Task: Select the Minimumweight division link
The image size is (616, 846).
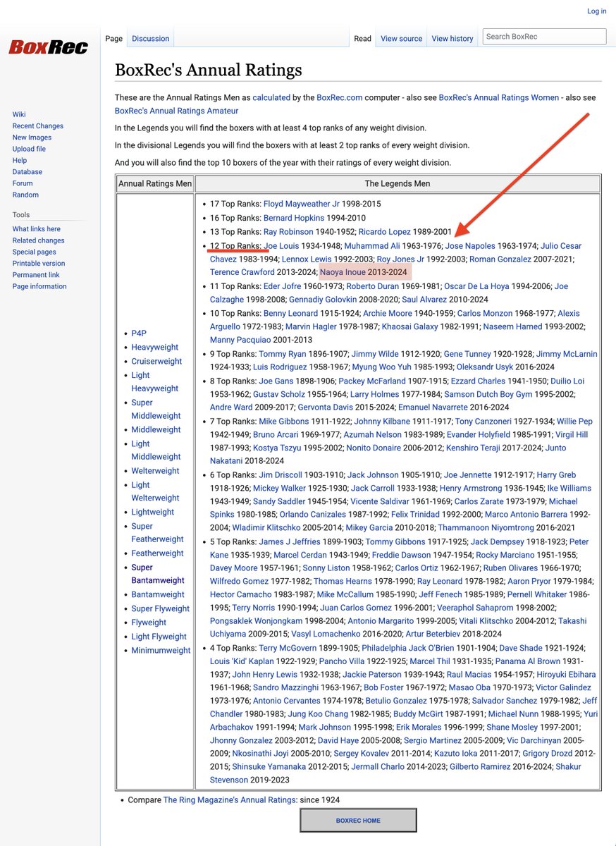Action: tap(161, 650)
